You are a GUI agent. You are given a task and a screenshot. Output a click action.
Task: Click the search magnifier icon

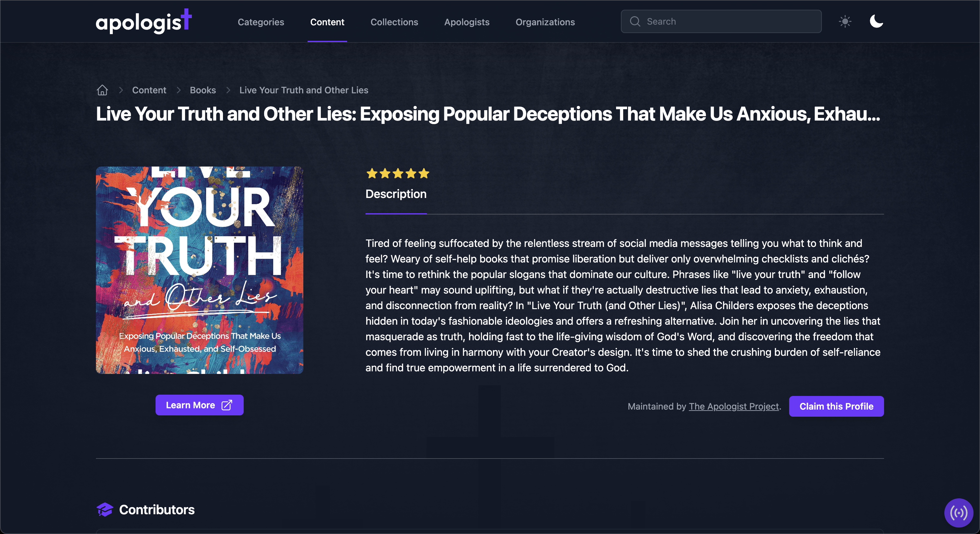[x=635, y=21]
